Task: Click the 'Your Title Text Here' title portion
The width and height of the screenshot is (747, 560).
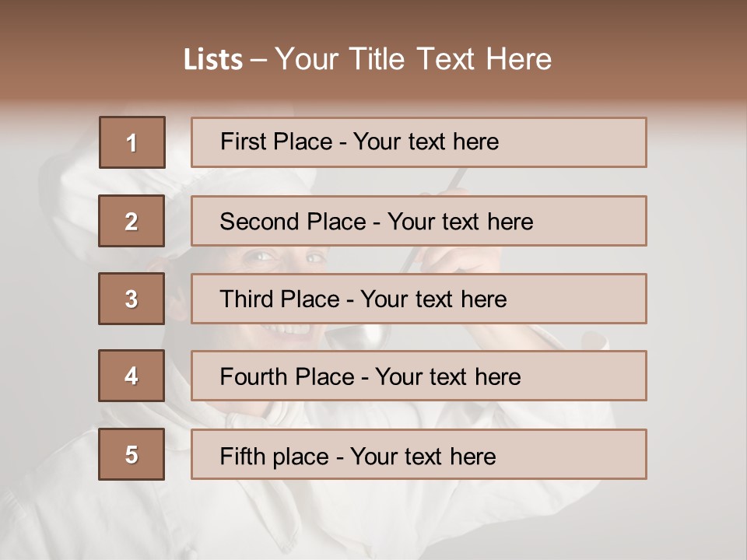Action: click(413, 59)
